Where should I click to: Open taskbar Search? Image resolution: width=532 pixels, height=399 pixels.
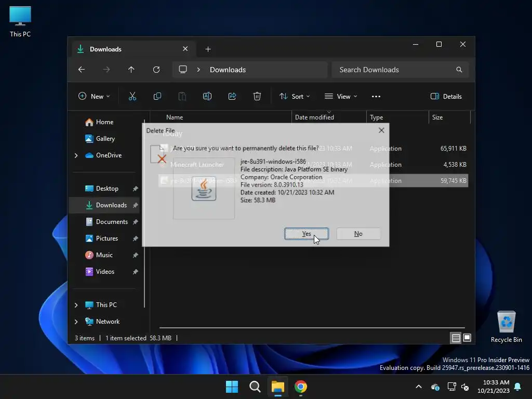coord(255,387)
